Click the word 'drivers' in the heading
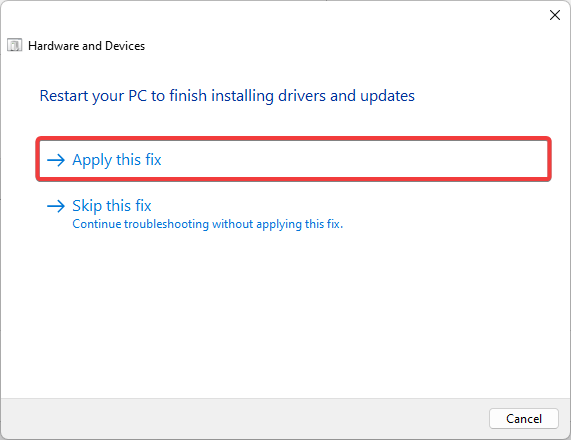 point(302,96)
